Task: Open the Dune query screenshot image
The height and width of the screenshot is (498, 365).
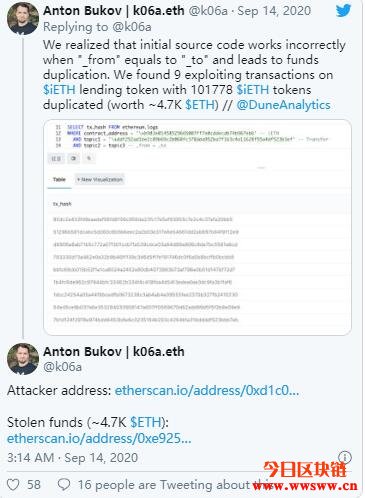Action: coord(197,227)
